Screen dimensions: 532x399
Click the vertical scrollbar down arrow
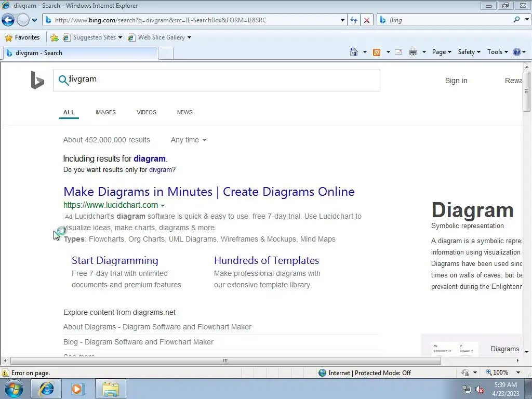coord(527,352)
